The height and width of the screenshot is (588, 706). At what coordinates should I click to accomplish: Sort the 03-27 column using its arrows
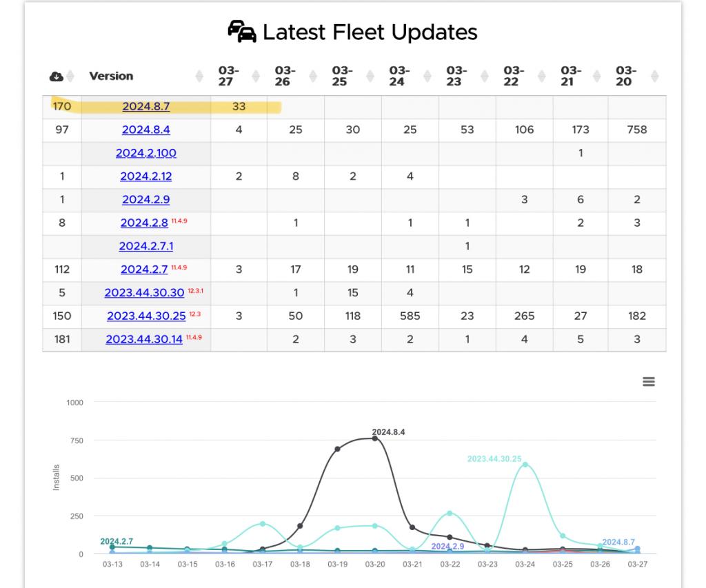(x=256, y=76)
